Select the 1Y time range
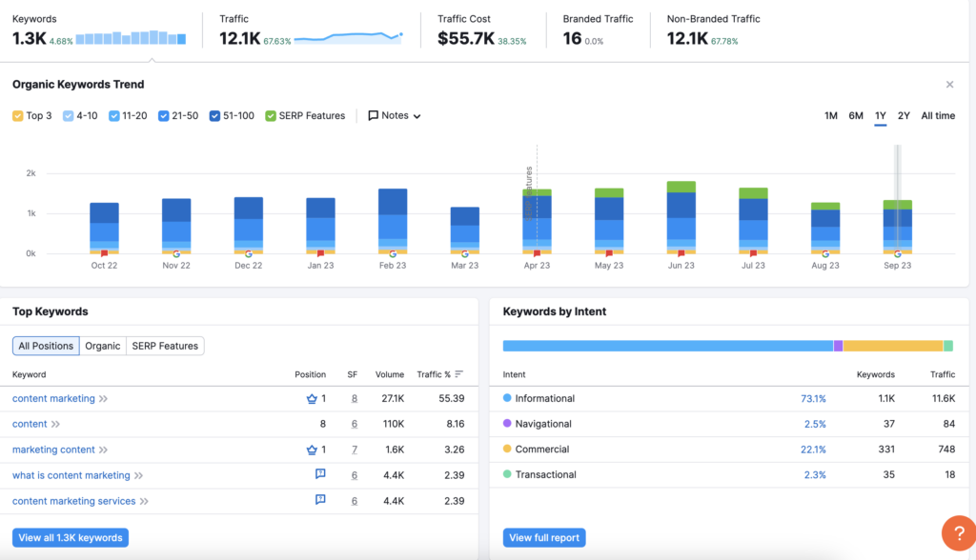 pyautogui.click(x=880, y=116)
